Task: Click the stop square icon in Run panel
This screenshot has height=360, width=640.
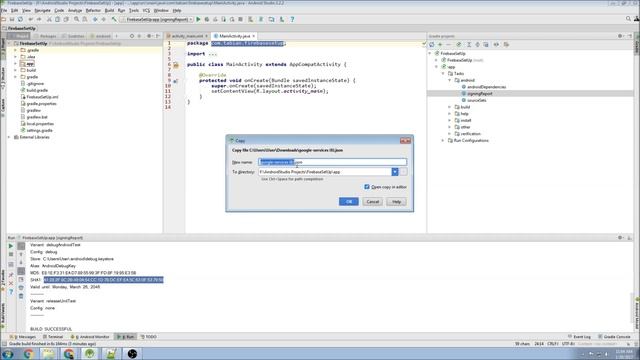Action: pos(11,255)
